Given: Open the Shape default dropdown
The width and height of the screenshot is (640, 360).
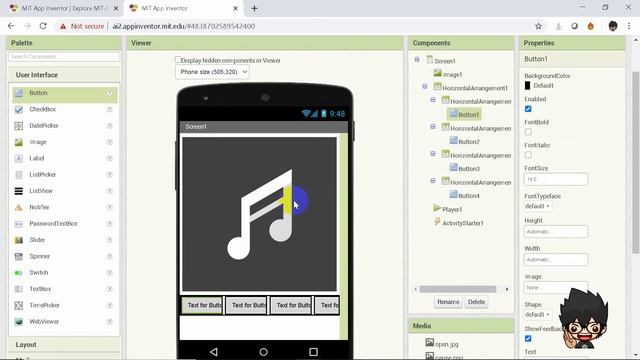Looking at the screenshot, I should [x=537, y=315].
